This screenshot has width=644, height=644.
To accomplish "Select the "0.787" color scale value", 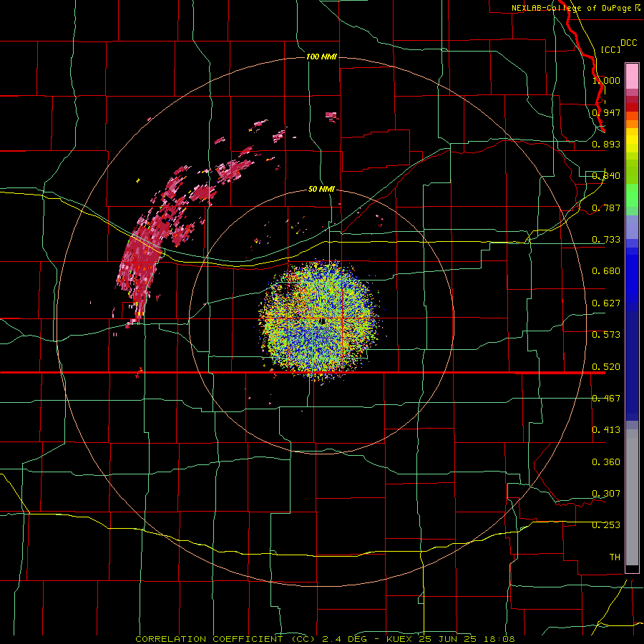I will click(x=606, y=208).
